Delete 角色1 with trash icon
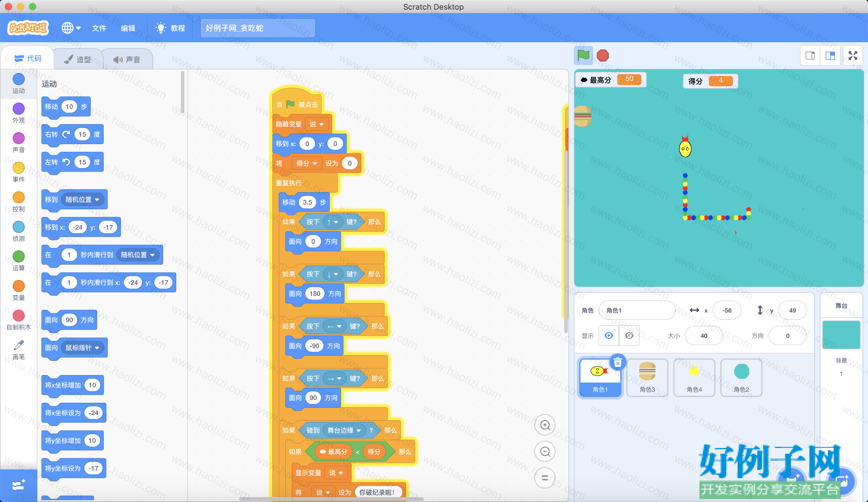The width and height of the screenshot is (868, 502). [618, 362]
